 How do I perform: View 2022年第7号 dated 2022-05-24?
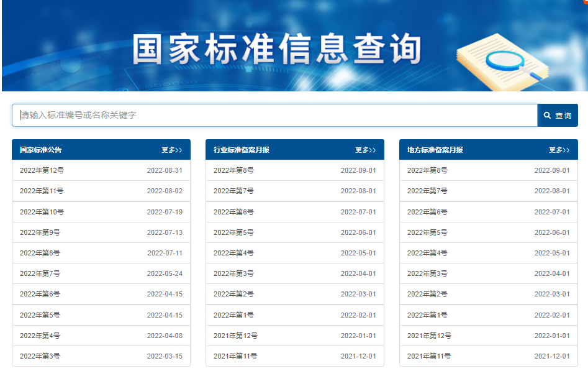(39, 273)
